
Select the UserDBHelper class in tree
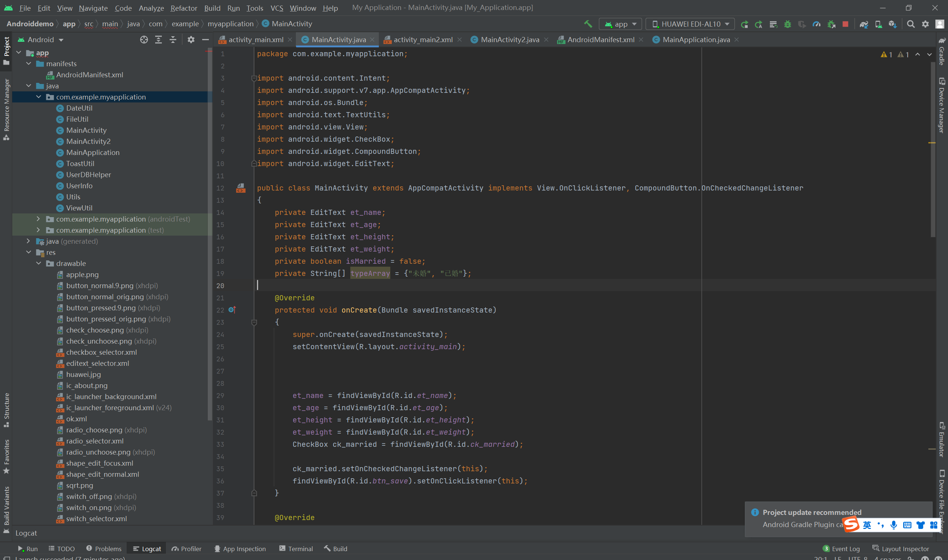click(x=89, y=175)
